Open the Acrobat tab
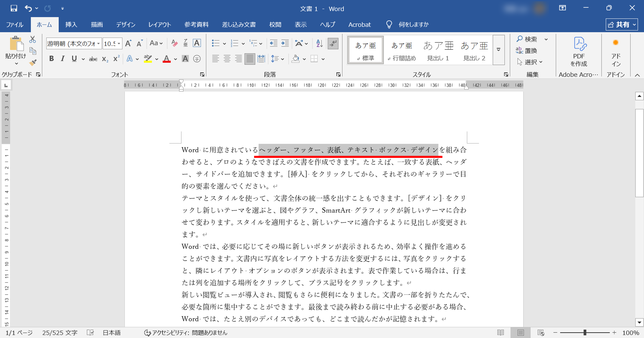Screen dimensions: 644x338 (x=359, y=24)
